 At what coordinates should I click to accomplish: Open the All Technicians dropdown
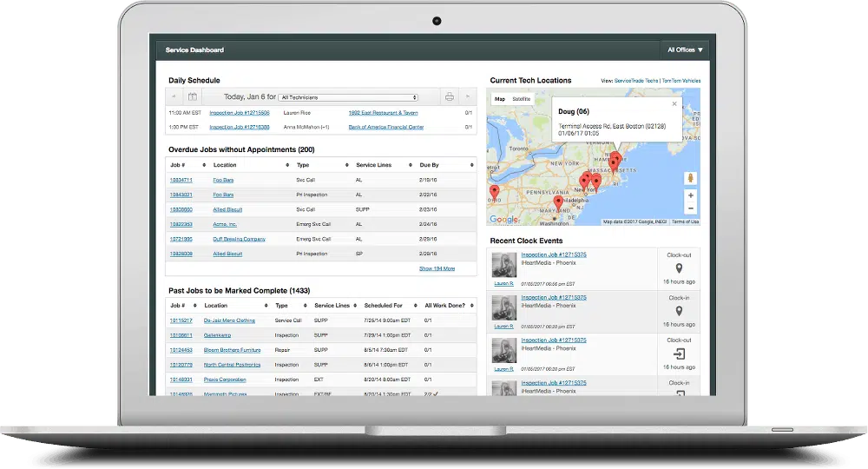coord(348,97)
